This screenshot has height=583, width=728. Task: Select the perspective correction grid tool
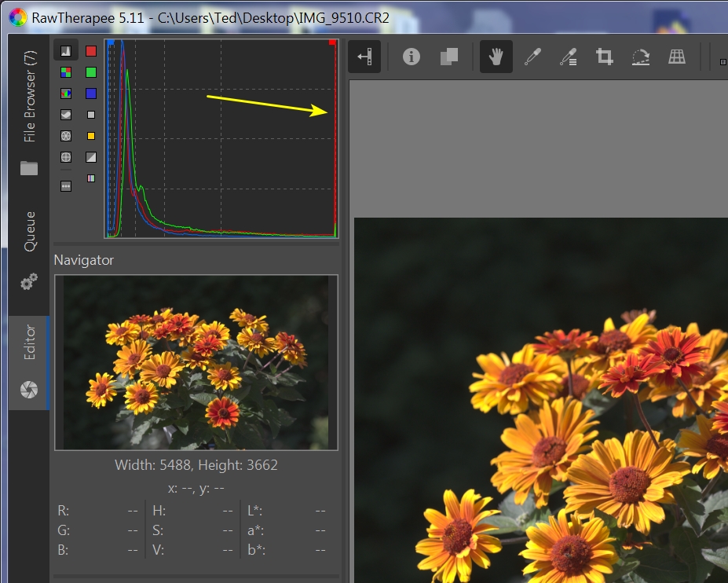(677, 57)
